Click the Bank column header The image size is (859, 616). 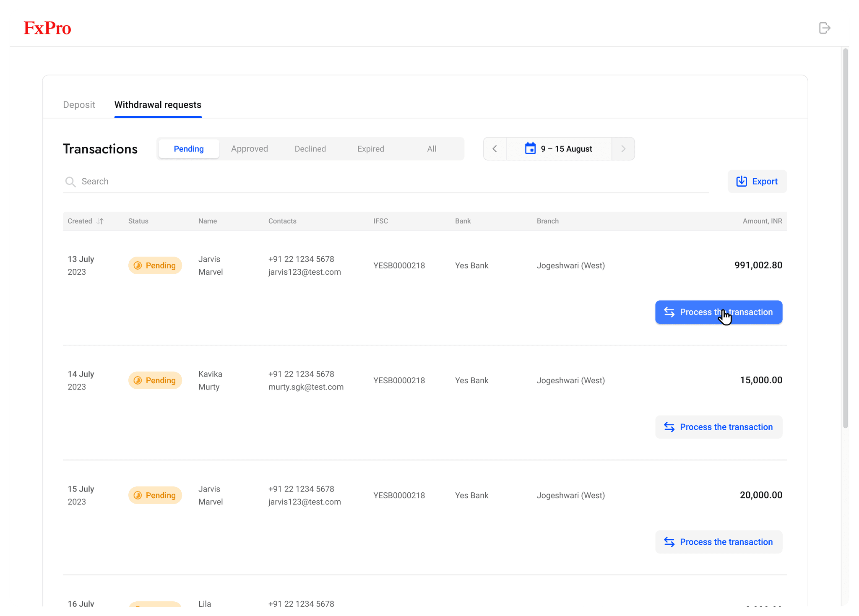click(x=463, y=221)
